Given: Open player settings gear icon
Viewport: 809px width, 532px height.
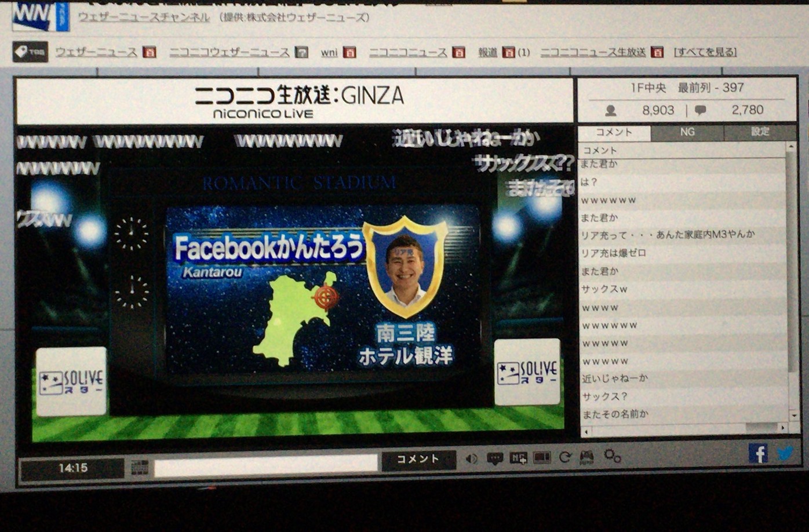Looking at the screenshot, I should coord(612,456).
